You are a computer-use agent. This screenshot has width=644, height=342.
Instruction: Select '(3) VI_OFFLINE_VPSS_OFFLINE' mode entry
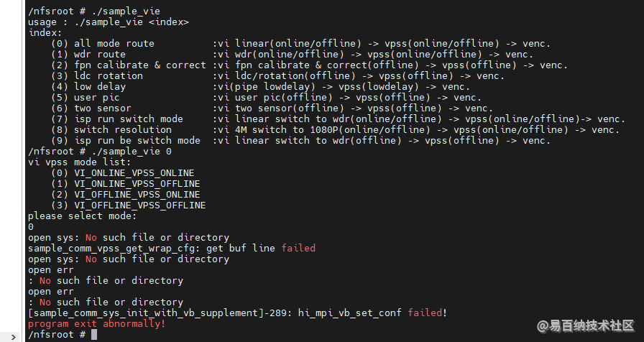(129, 205)
